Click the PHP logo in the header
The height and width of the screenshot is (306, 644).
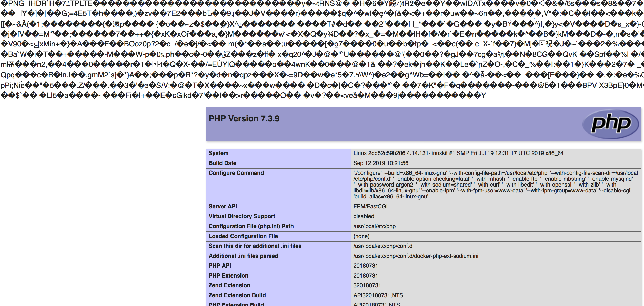tap(611, 124)
